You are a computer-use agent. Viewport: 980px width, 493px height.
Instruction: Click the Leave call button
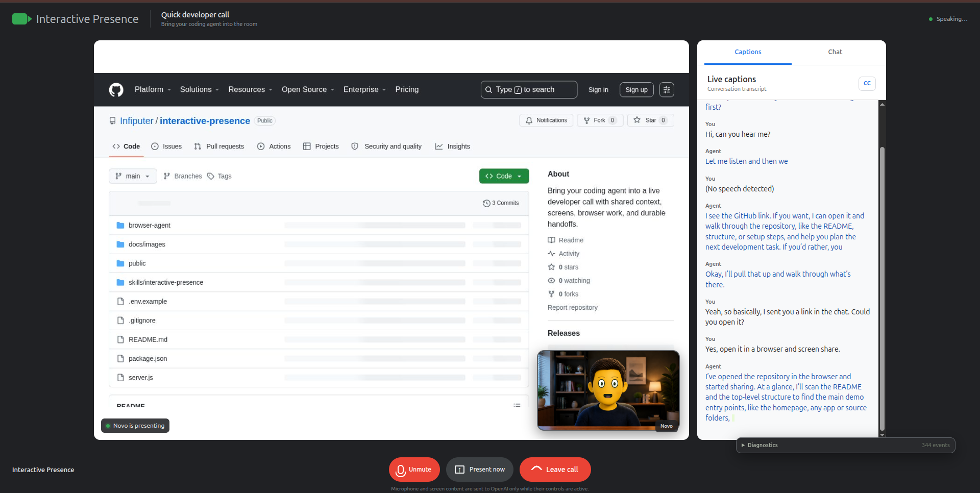point(555,470)
